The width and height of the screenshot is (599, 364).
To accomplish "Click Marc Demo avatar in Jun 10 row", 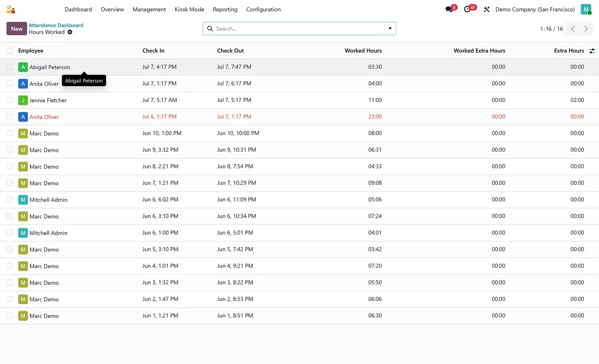I will point(23,133).
